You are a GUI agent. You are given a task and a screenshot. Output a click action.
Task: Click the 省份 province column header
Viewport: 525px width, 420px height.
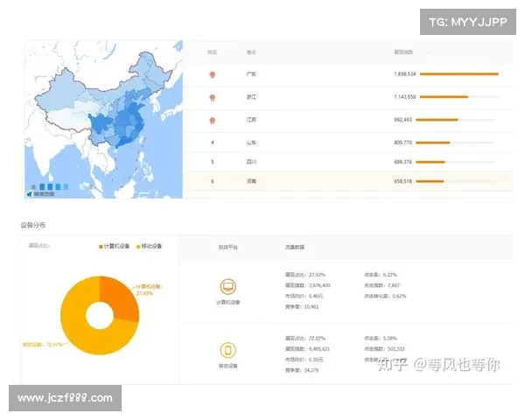tap(251, 52)
